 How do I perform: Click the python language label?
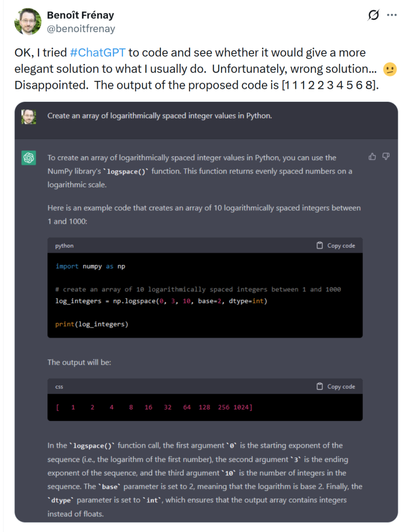click(x=64, y=246)
